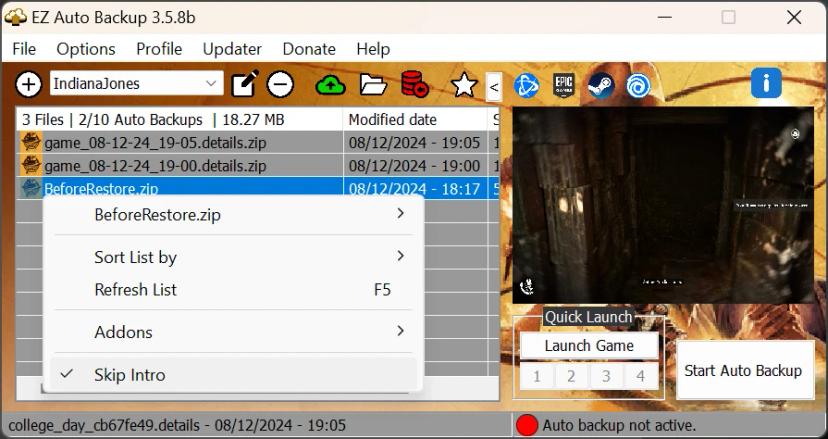The height and width of the screenshot is (439, 828).
Task: Remove profile using the minus icon
Action: tap(280, 85)
